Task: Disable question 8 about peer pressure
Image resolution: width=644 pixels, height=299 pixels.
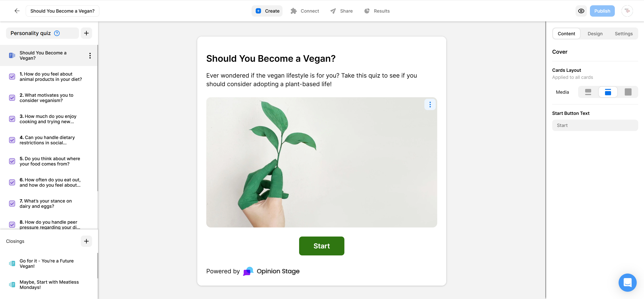Action: (x=12, y=225)
